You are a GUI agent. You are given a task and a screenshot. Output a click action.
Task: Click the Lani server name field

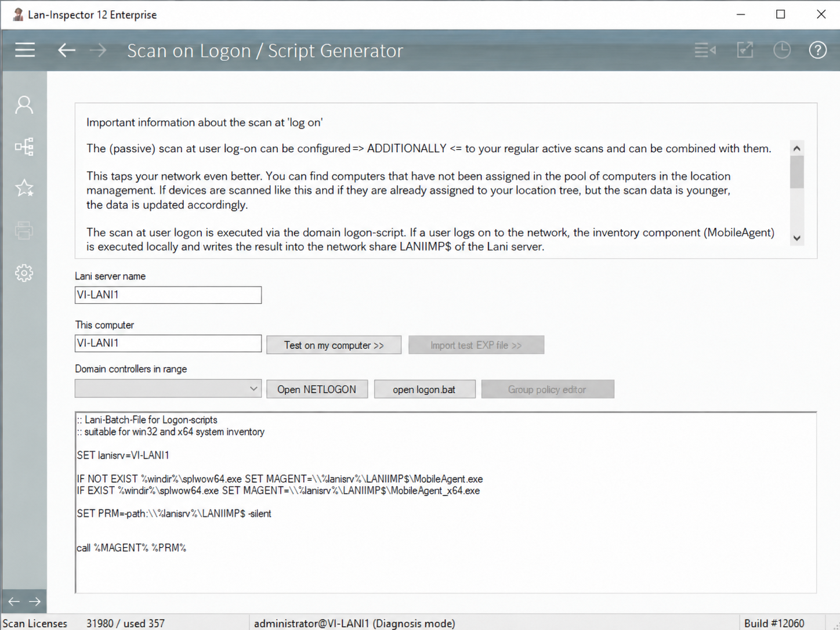(168, 295)
